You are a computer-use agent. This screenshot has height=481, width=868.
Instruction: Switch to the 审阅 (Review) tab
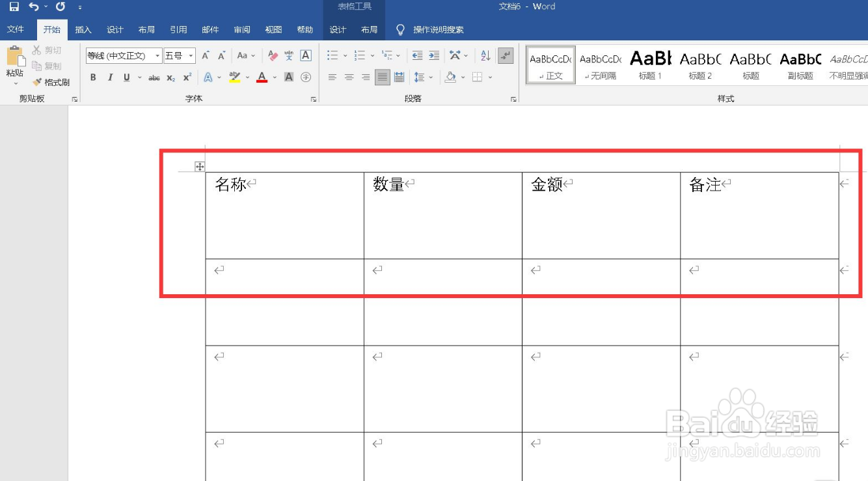242,30
